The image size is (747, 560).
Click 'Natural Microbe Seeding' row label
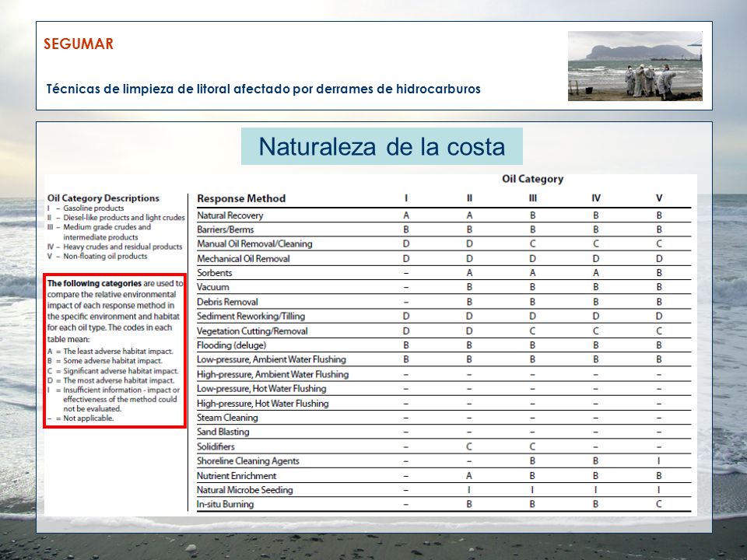tap(245, 490)
